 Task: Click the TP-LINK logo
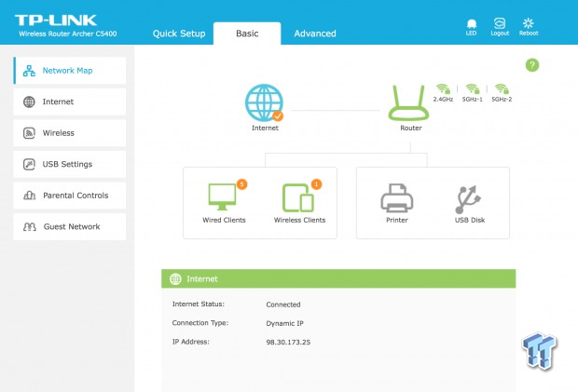[56, 20]
